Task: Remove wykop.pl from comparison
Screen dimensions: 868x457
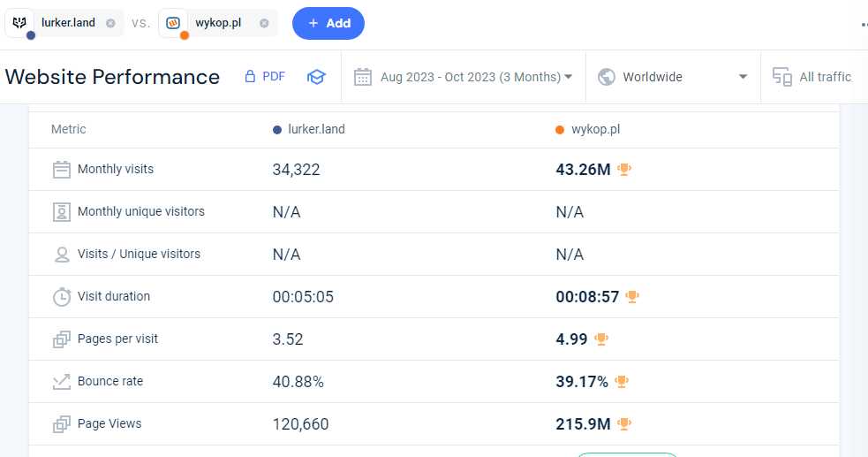Action: point(264,23)
